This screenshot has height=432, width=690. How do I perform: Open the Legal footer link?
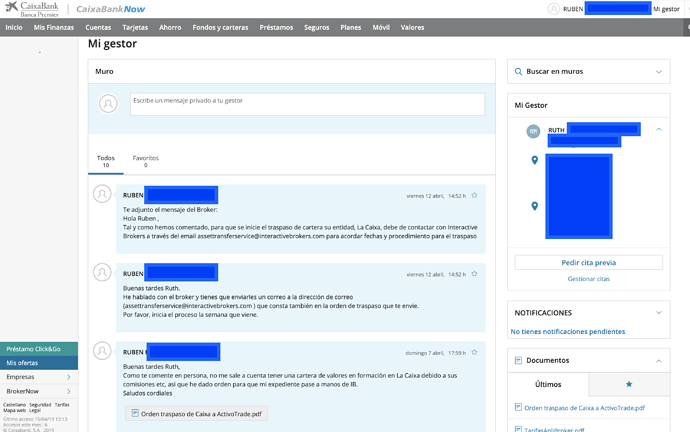35,410
